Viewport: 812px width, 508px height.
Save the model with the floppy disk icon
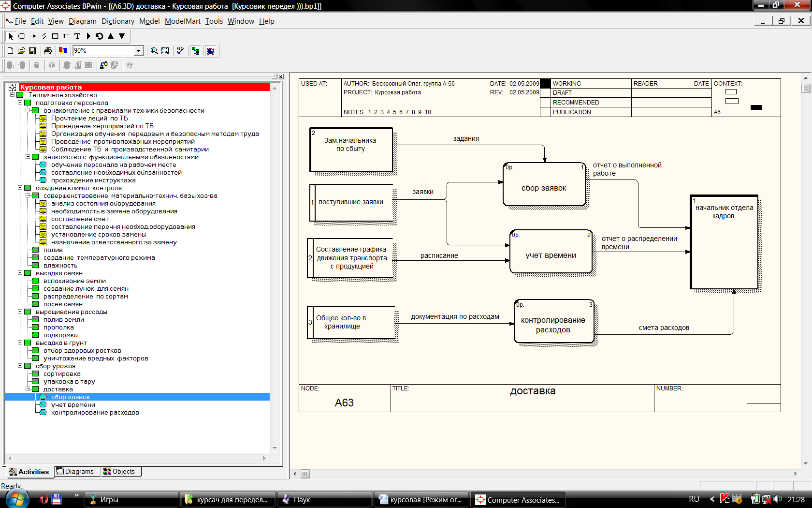32,51
